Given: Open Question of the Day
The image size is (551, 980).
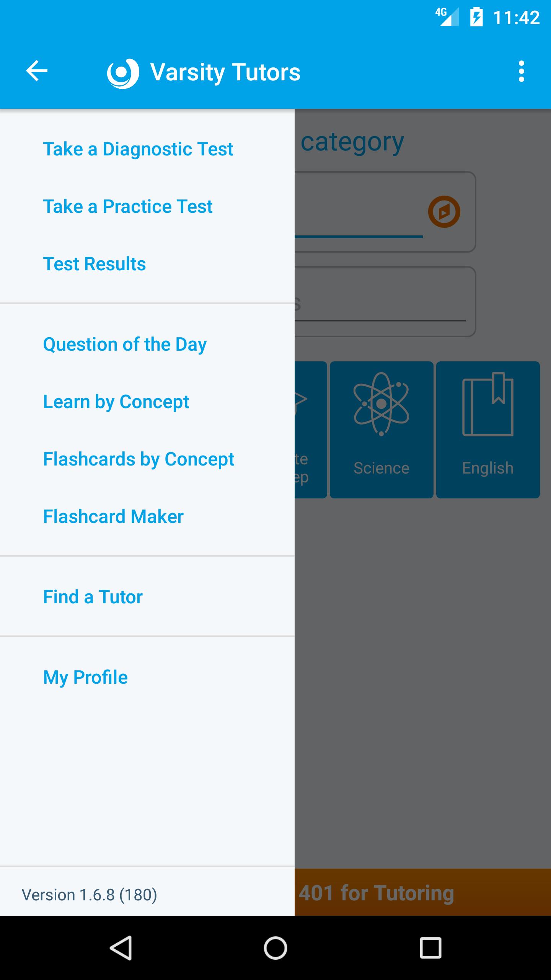Looking at the screenshot, I should pos(125,344).
